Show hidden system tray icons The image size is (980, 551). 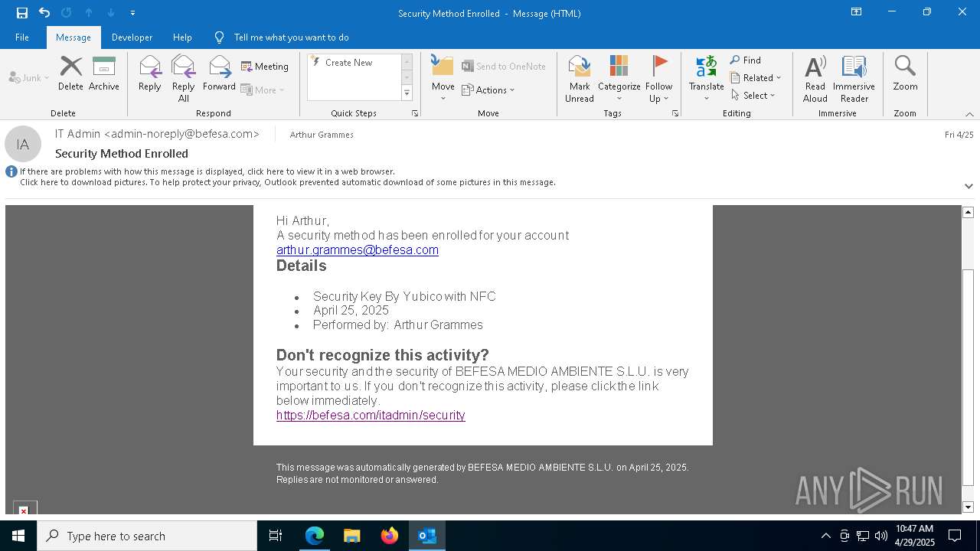point(825,536)
